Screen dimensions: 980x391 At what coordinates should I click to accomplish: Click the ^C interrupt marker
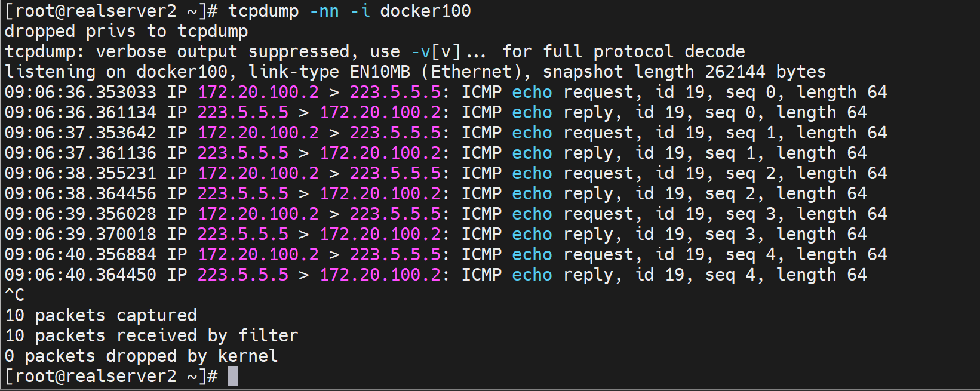[14, 295]
